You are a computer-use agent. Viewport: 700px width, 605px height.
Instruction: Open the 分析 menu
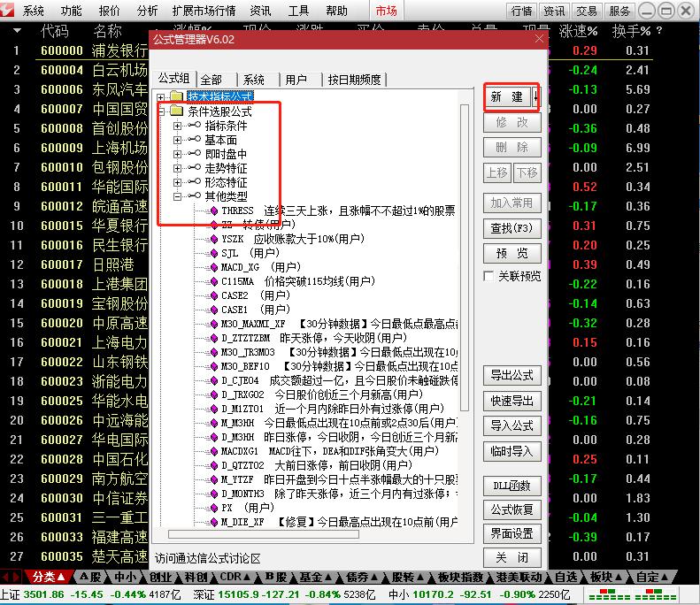pos(147,11)
